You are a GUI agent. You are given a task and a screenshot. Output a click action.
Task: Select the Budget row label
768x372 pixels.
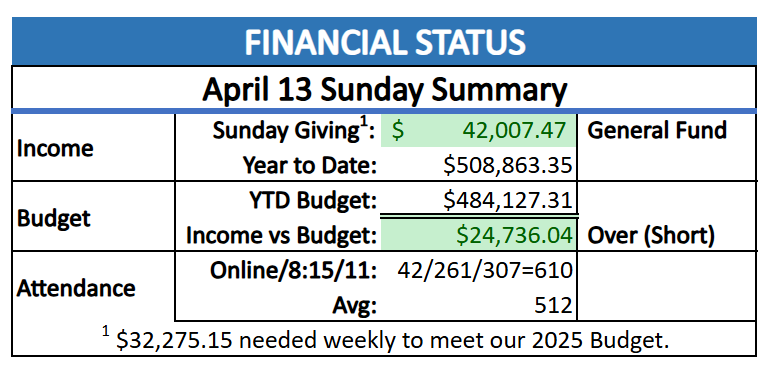click(54, 218)
